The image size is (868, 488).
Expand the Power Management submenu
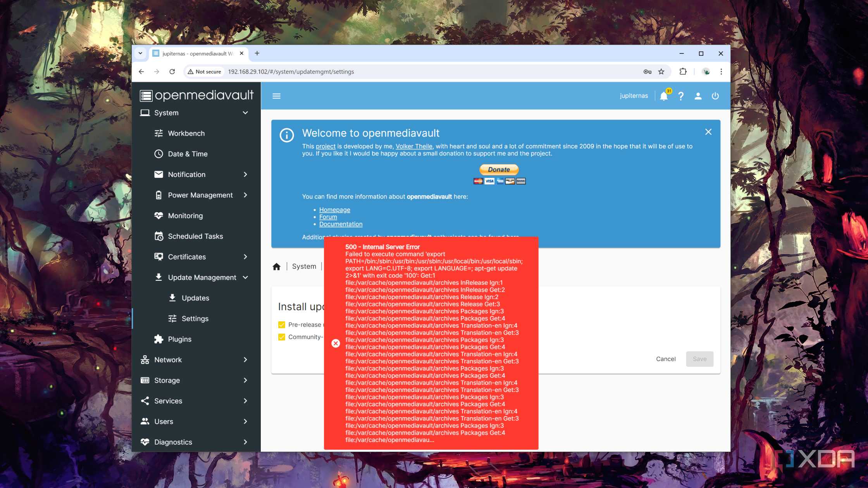click(245, 195)
